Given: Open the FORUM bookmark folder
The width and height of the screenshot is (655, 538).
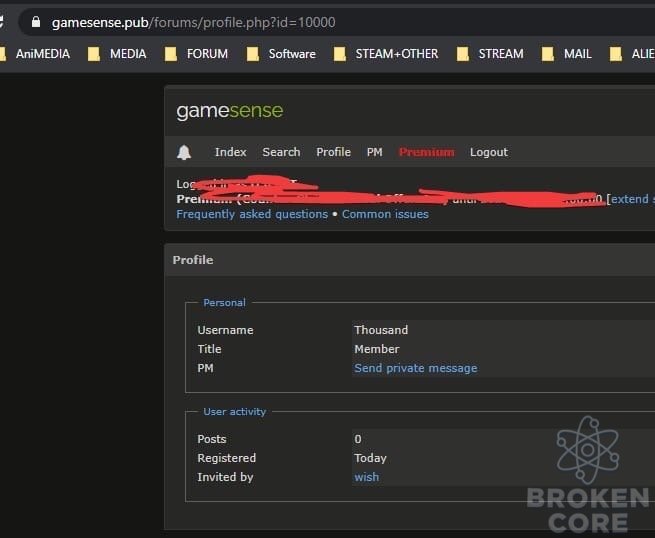Looking at the screenshot, I should click(x=196, y=54).
